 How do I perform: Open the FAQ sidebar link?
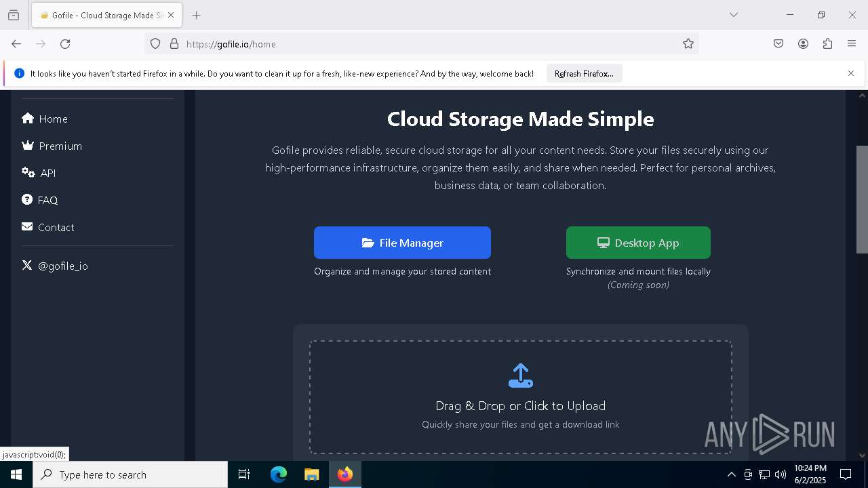coord(39,200)
